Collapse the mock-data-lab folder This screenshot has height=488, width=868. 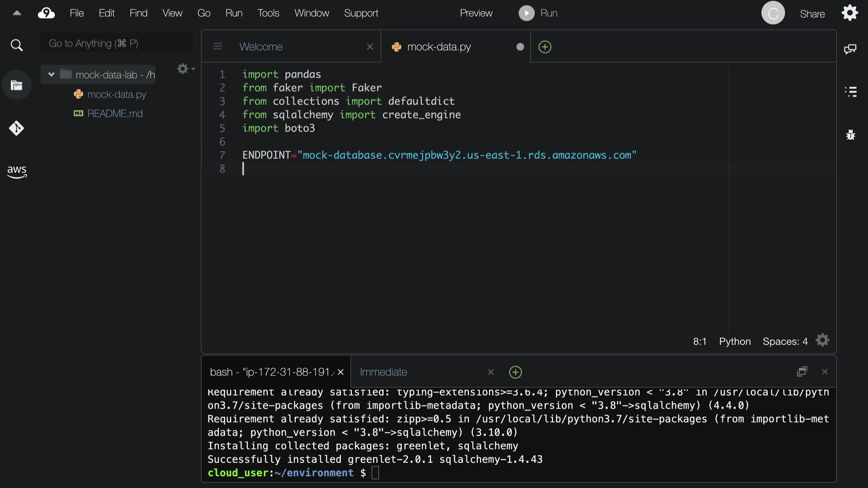51,75
